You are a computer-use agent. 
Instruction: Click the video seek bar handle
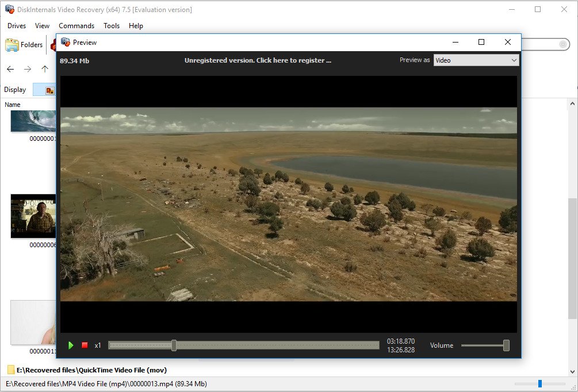[174, 345]
